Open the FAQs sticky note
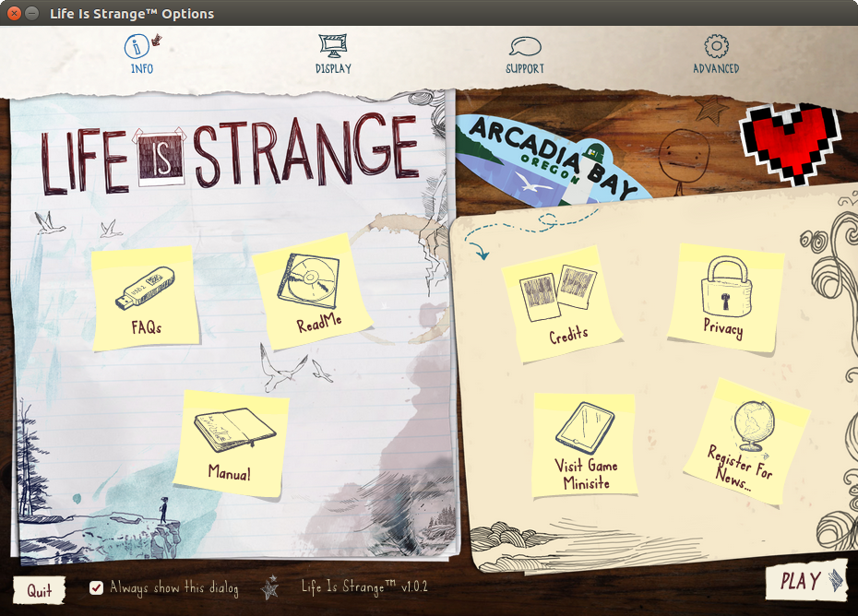The height and width of the screenshot is (616, 858). pyautogui.click(x=145, y=298)
